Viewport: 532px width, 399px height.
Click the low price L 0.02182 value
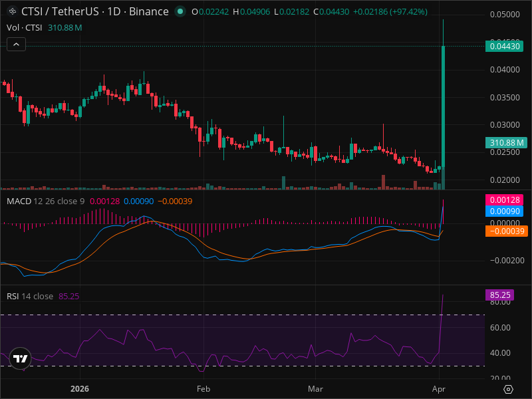(x=292, y=12)
